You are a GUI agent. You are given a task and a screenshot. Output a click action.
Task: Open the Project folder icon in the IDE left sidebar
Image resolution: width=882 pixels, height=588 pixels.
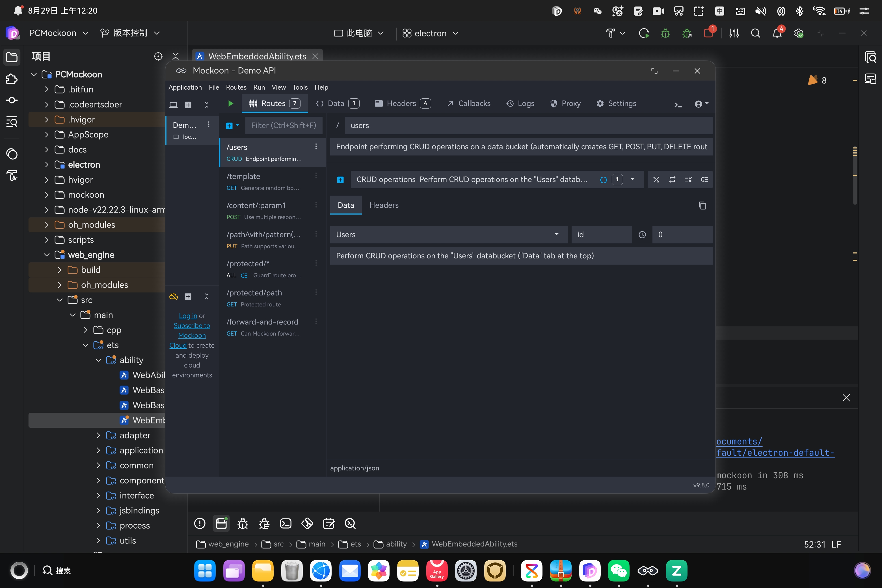(12, 57)
